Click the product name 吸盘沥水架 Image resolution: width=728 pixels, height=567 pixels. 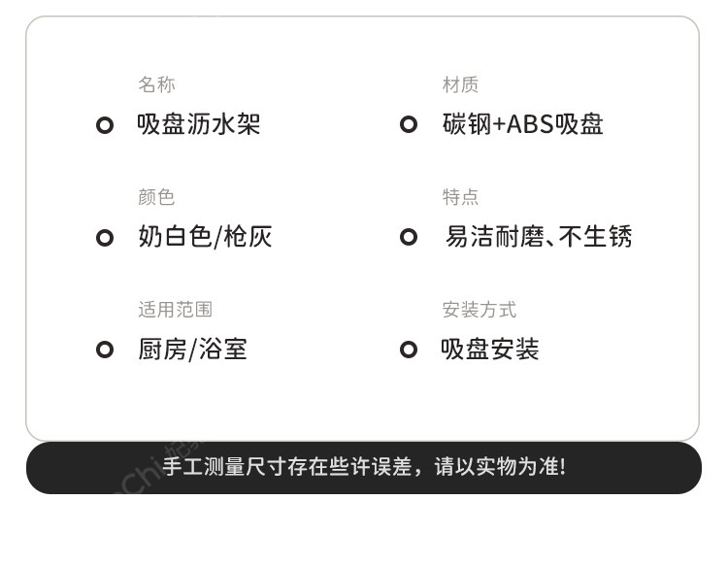click(199, 124)
